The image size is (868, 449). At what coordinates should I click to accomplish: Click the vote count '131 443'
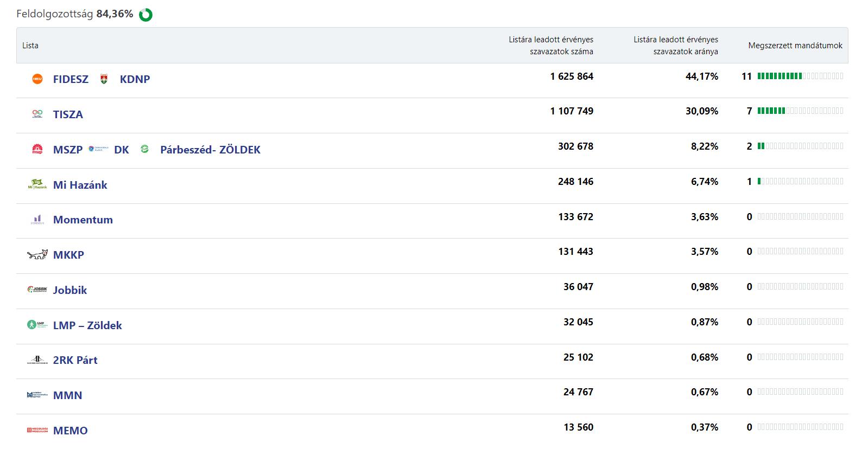coord(576,252)
